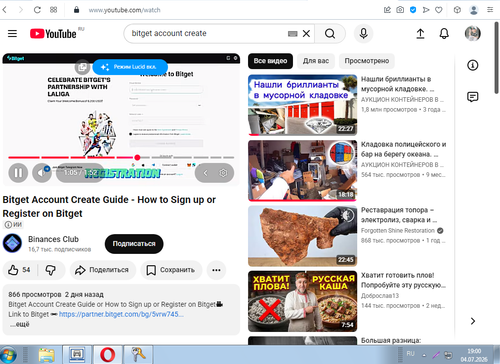
Task: Click the browser address bar URL
Action: [x=124, y=10]
